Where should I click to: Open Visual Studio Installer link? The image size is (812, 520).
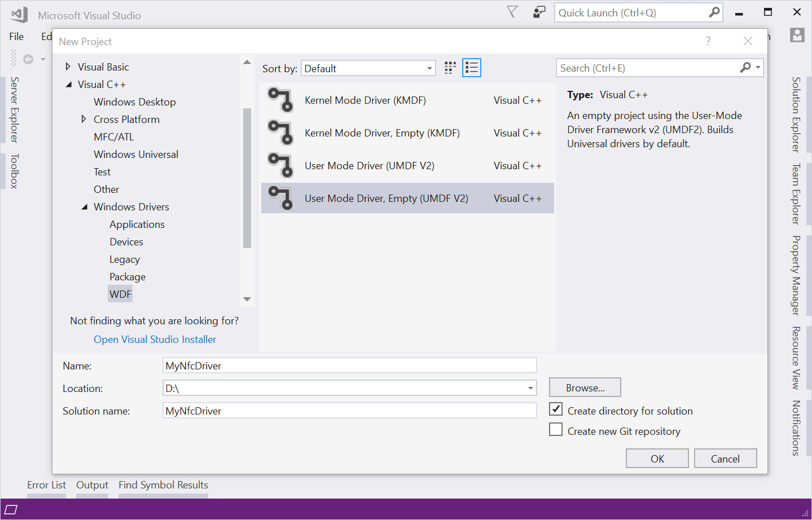(x=155, y=339)
